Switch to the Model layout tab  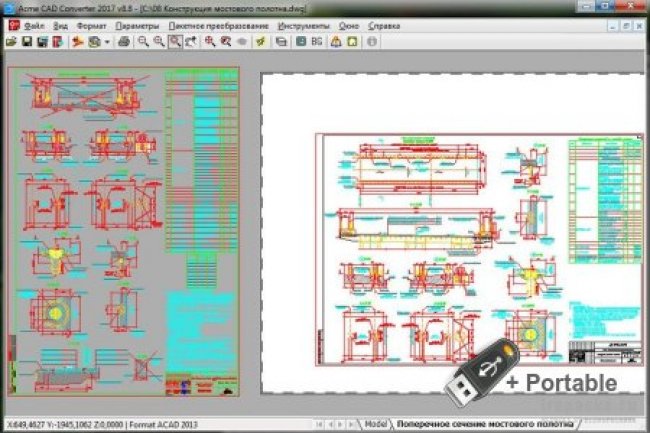click(376, 424)
